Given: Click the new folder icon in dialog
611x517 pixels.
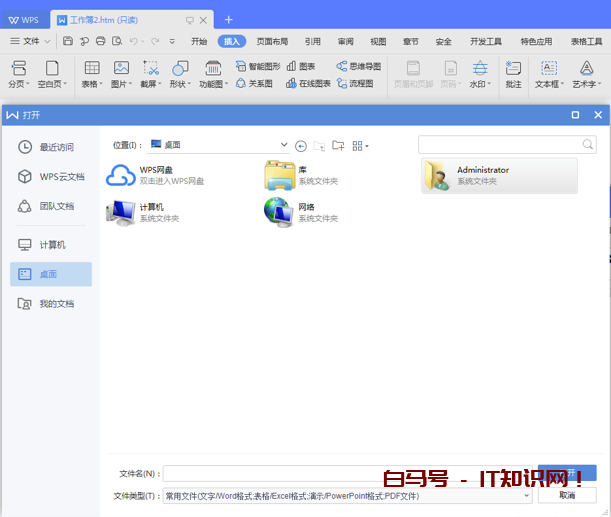Looking at the screenshot, I should 338,145.
